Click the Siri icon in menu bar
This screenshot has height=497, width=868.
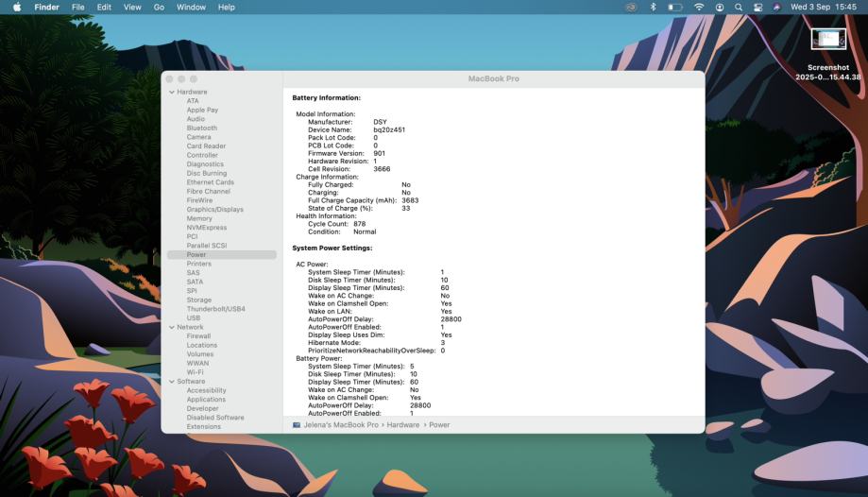coord(776,7)
